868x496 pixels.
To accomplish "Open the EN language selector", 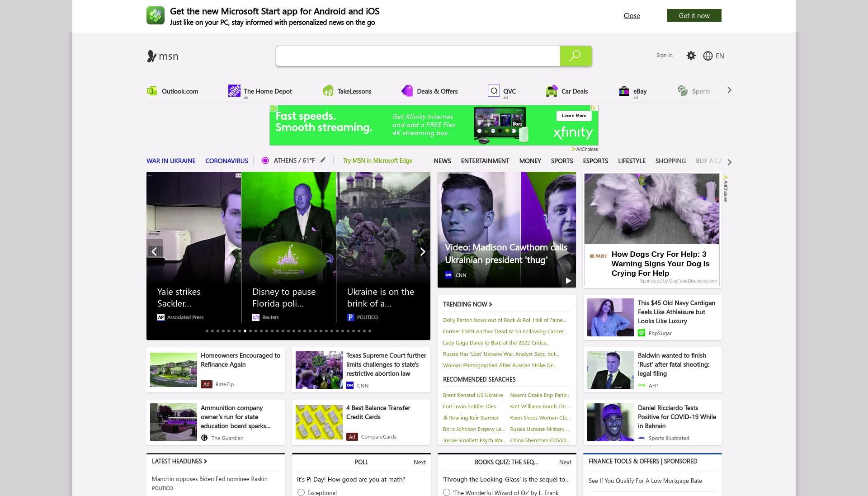I will (720, 56).
